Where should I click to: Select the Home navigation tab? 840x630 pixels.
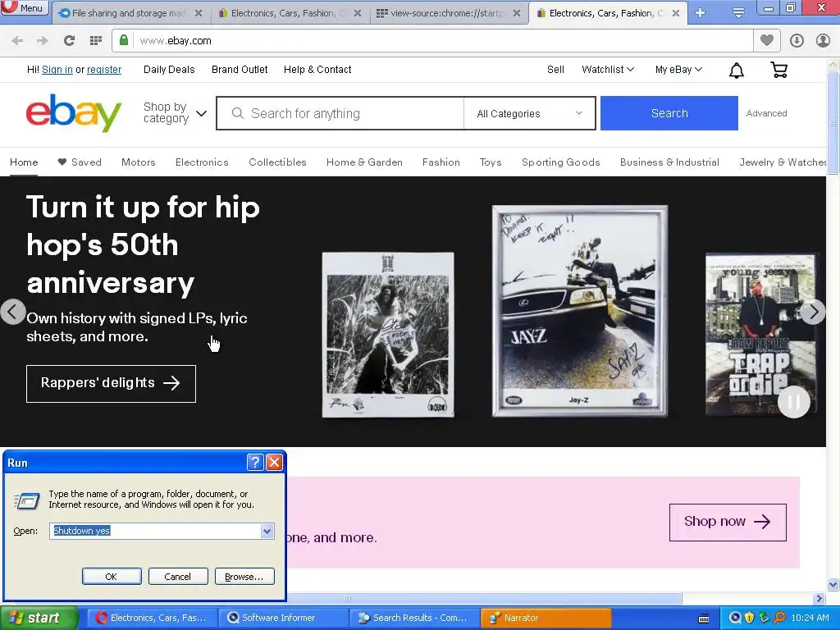click(x=24, y=162)
